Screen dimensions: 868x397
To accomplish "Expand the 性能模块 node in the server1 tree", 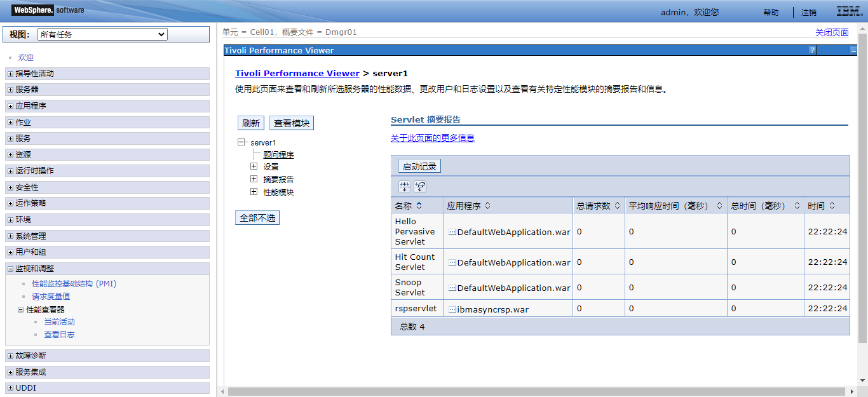I will tap(254, 192).
